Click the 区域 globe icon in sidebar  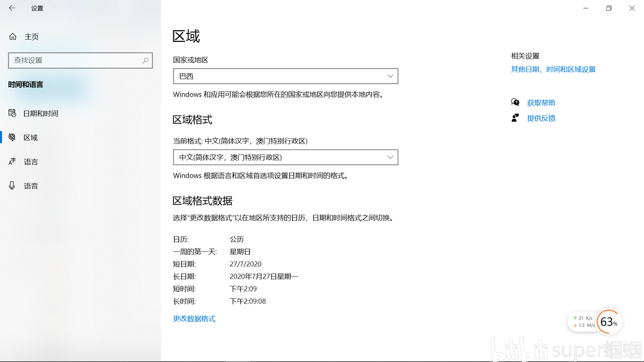click(x=12, y=137)
